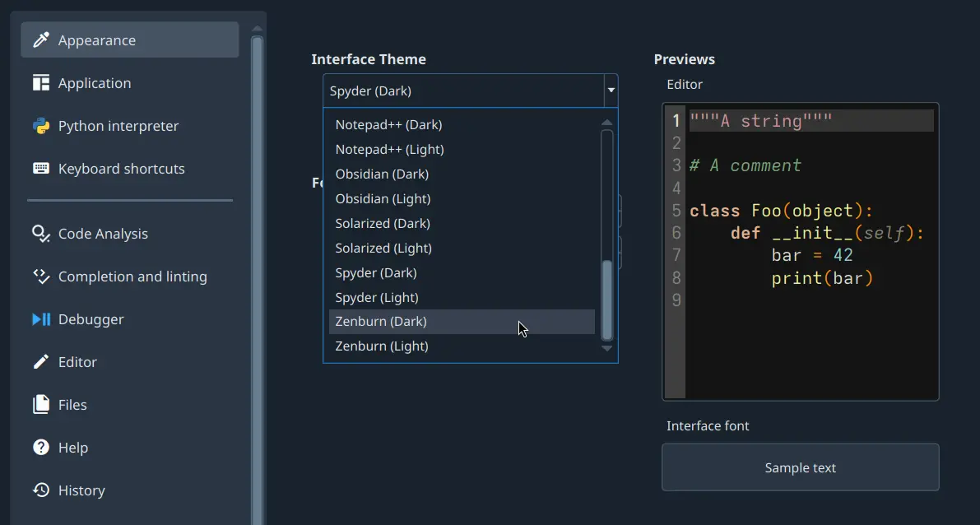
Task: Go to Python interpreter settings
Action: 130,126
